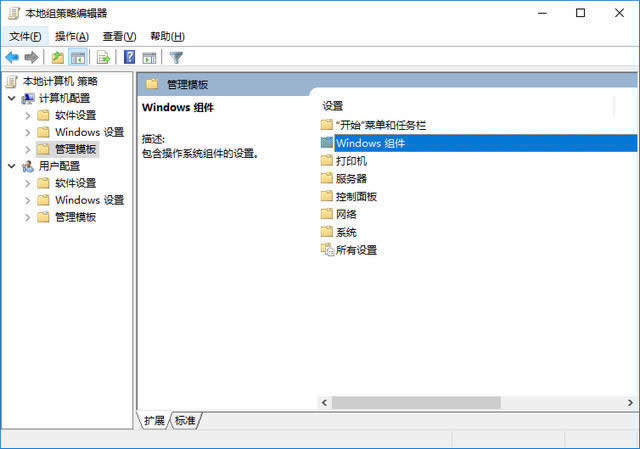The height and width of the screenshot is (449, 640).
Task: Select the 控制面板 folder in settings list
Action: pyautogui.click(x=356, y=196)
